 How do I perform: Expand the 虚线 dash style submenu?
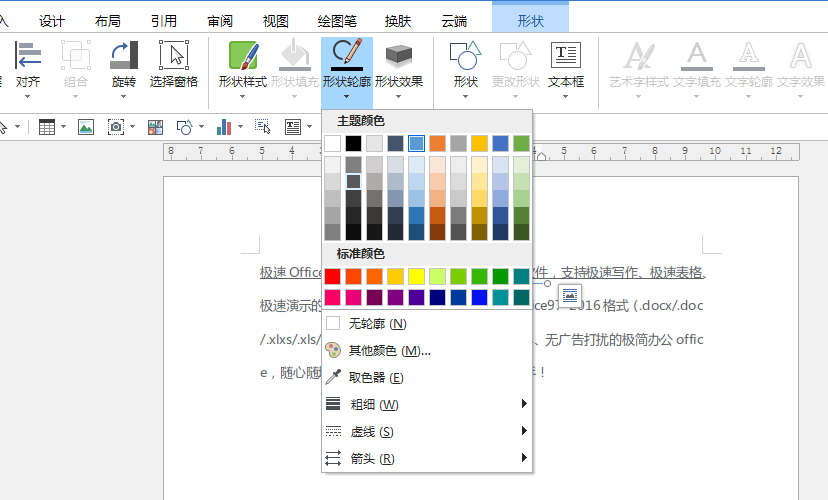pyautogui.click(x=427, y=431)
